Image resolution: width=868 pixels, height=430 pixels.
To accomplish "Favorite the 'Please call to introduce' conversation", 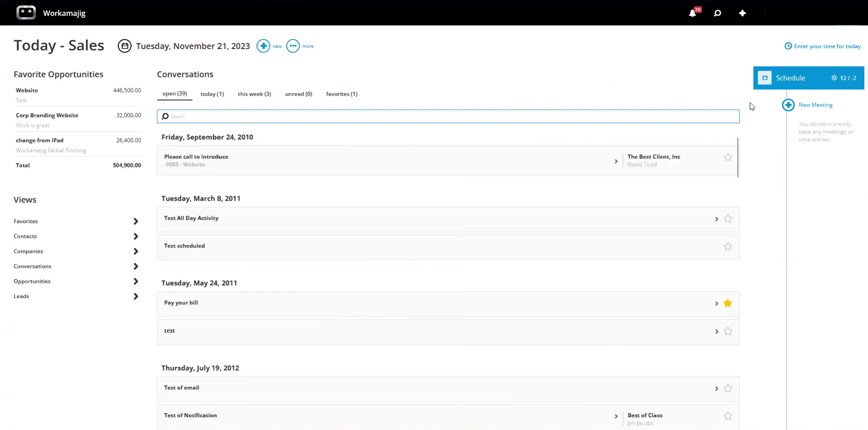I will (x=728, y=157).
